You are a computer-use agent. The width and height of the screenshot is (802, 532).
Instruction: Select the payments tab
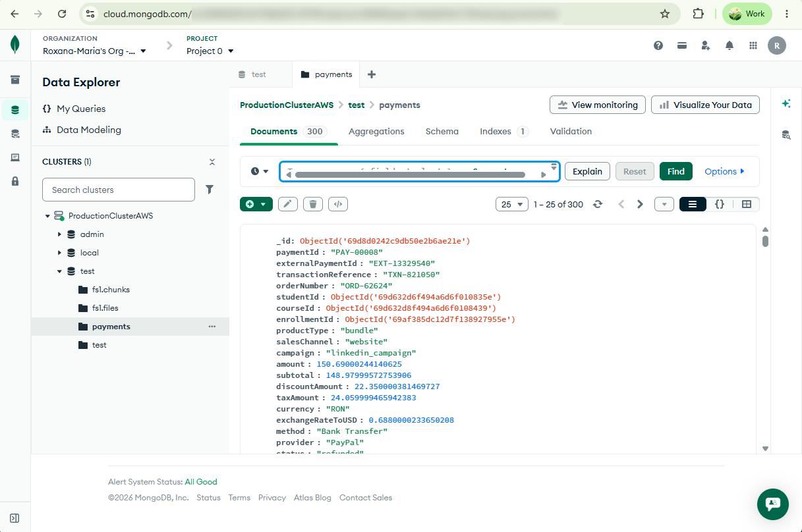[x=326, y=74]
